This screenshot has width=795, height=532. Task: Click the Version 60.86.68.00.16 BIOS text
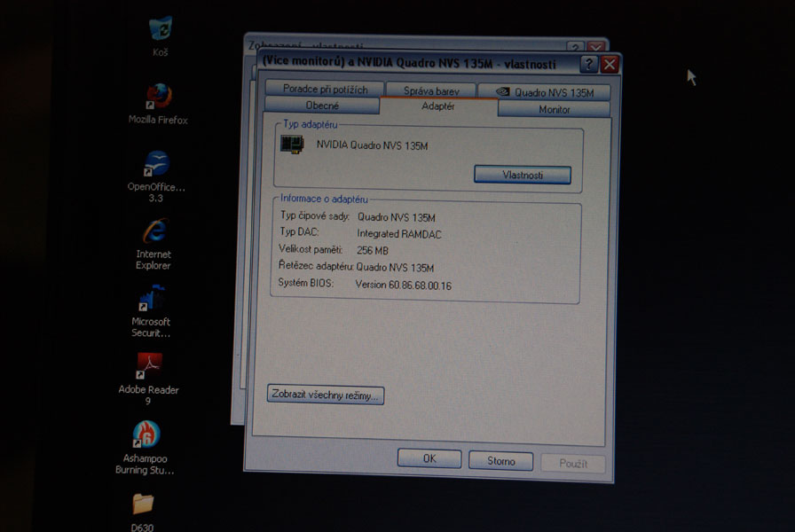[x=403, y=286]
